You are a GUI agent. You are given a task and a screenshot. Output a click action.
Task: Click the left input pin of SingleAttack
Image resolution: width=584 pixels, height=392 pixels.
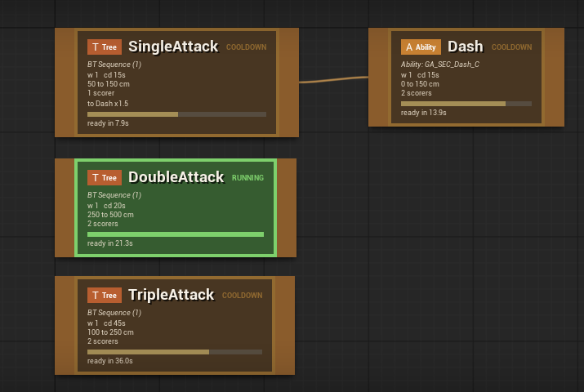[x=65, y=82]
